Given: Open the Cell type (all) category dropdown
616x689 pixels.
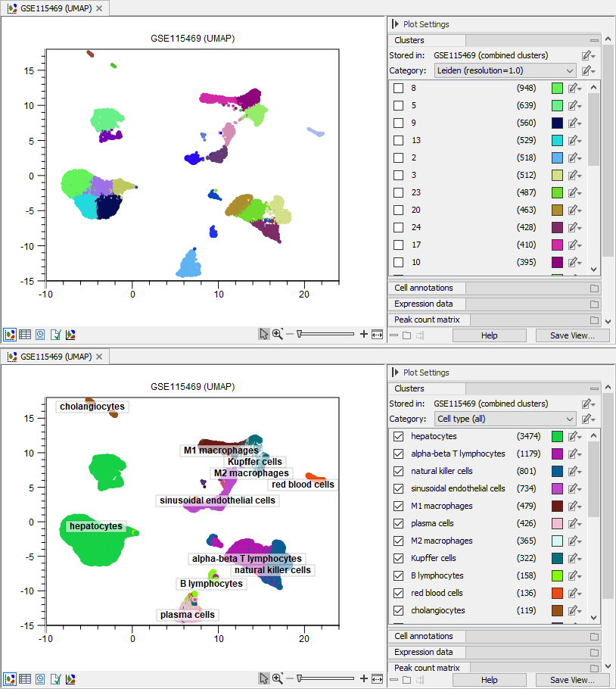Looking at the screenshot, I should click(x=506, y=419).
